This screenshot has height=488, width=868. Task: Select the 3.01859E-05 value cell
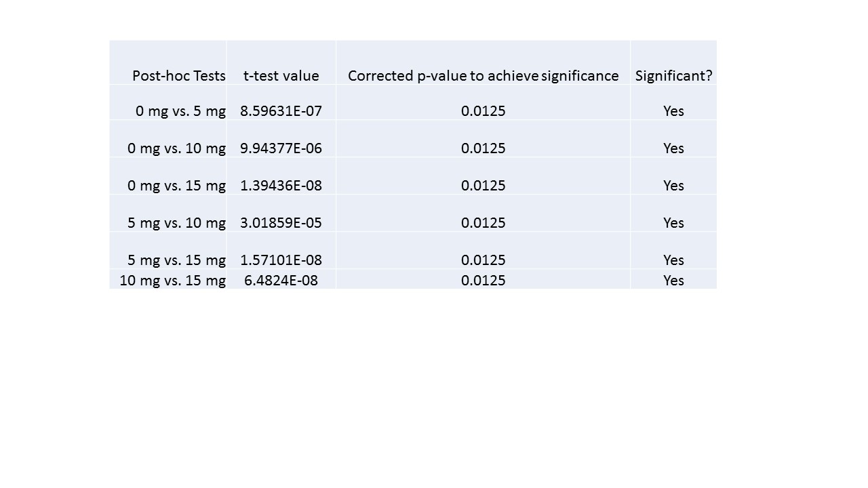281,223
